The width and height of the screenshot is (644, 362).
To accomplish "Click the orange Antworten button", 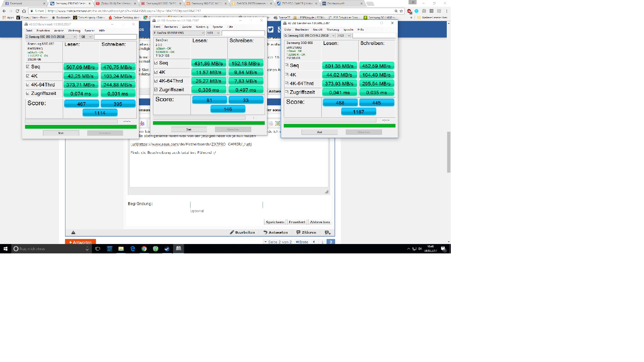I will pyautogui.click(x=80, y=242).
